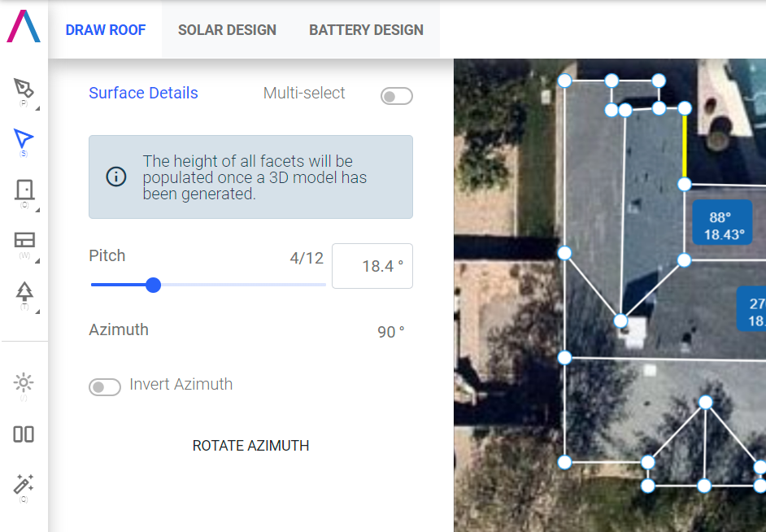The image size is (766, 532).
Task: Open the split-view columns icon
Action: (x=24, y=434)
